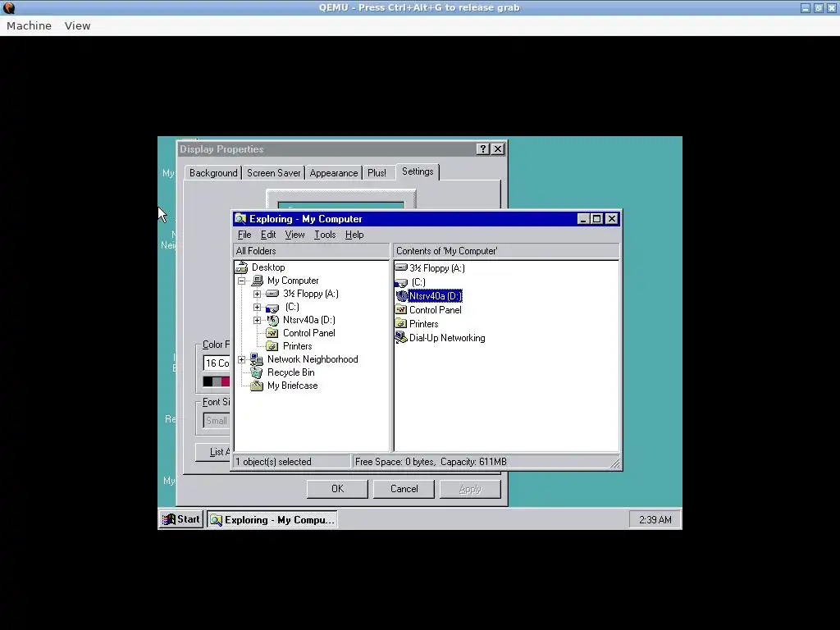Click Control Panel icon in contents pane
This screenshot has width=840, height=630.
click(401, 309)
